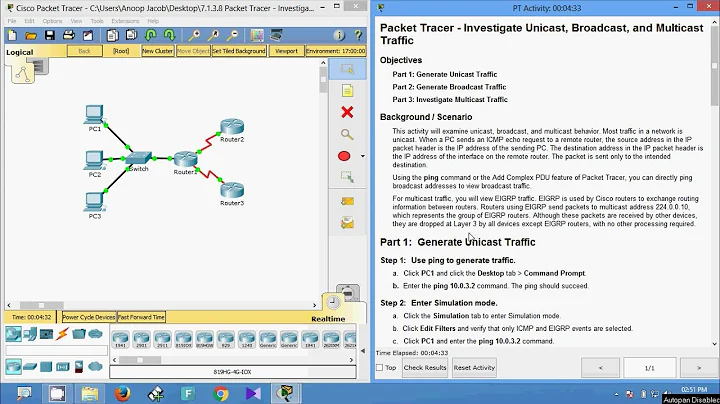
Task: Choose the Wireless Devices subcategory icon
Action: tap(62, 366)
